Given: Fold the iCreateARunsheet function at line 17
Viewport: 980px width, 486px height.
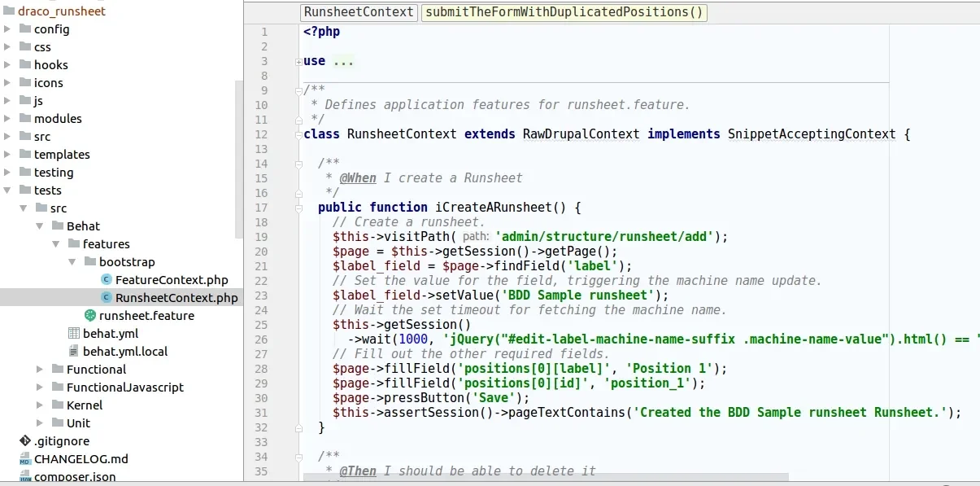Looking at the screenshot, I should [298, 208].
